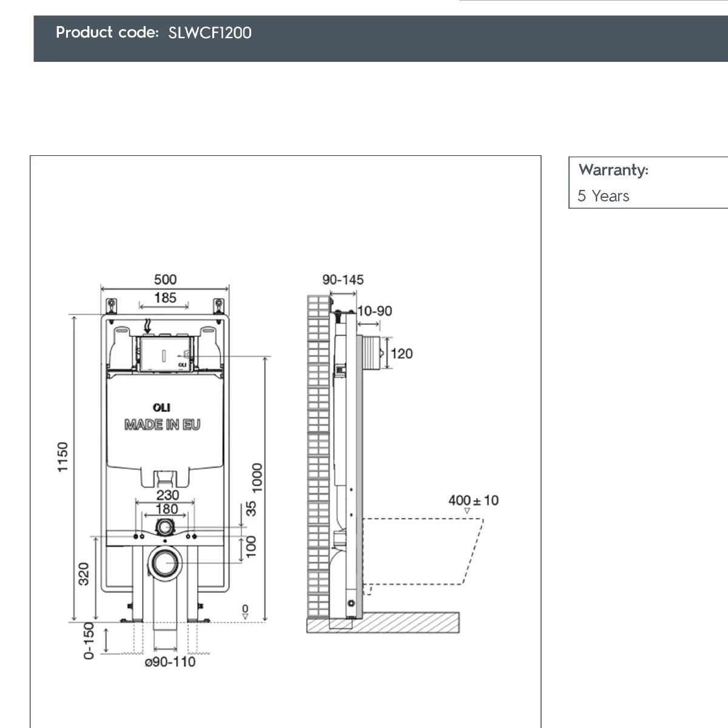Click the large waste outlet circle
Image resolution: width=728 pixels, height=728 pixels.
pos(164,563)
